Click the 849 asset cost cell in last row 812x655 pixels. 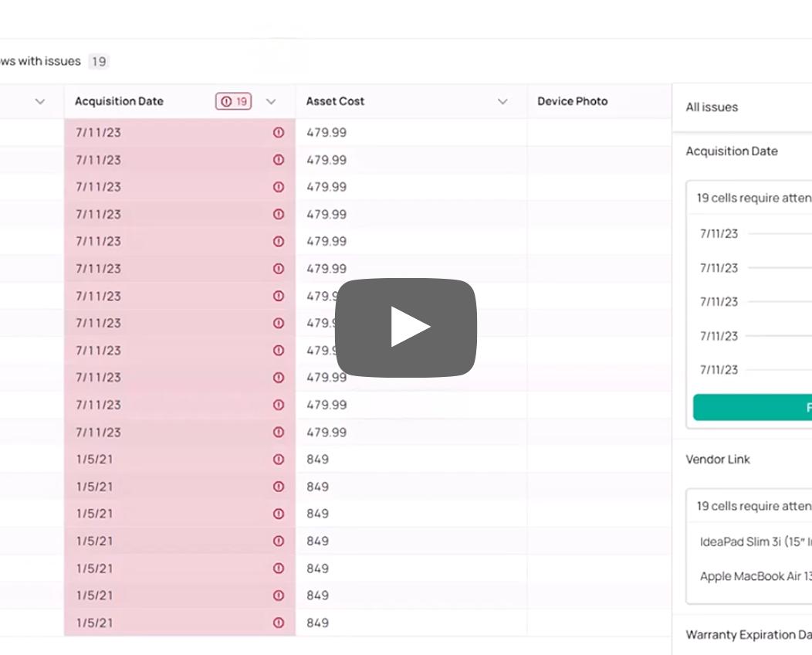pyautogui.click(x=317, y=623)
